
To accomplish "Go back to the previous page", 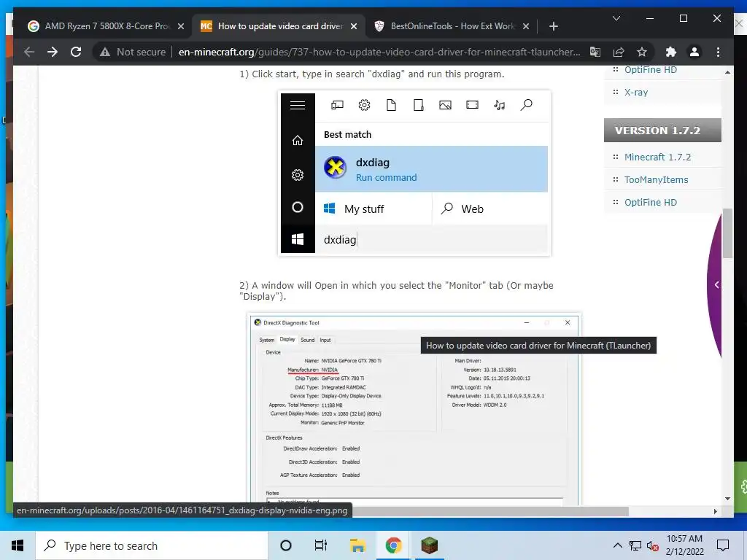I will click(x=29, y=52).
